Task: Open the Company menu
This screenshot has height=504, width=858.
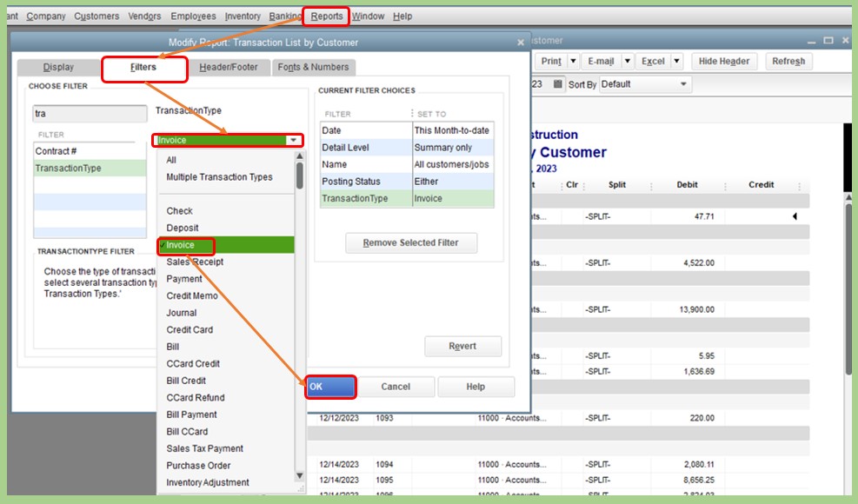Action: 46,17
